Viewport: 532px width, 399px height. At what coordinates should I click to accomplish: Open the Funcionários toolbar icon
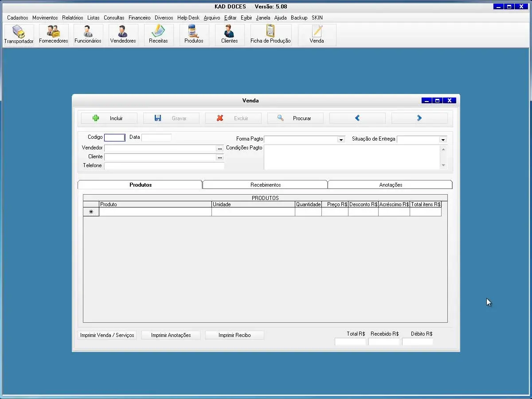(x=88, y=35)
